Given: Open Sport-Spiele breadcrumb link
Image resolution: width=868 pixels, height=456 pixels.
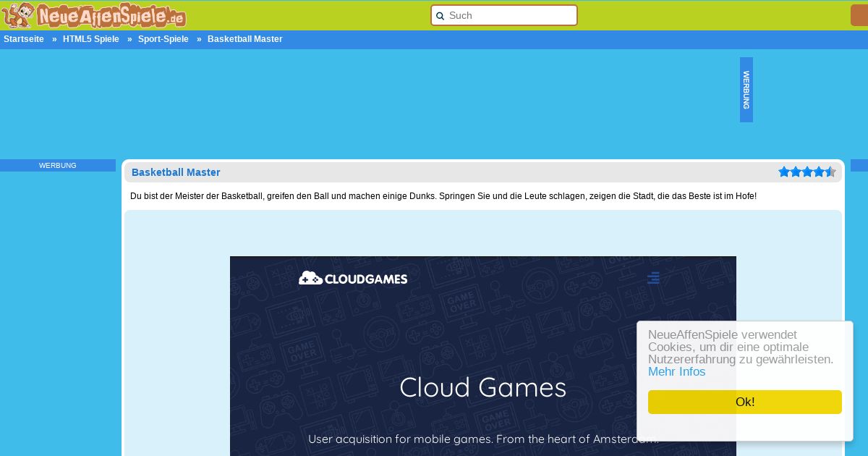Looking at the screenshot, I should coord(163,39).
